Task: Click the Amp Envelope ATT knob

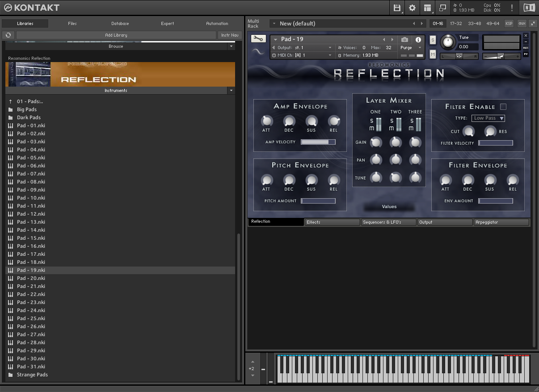Action: (x=266, y=121)
